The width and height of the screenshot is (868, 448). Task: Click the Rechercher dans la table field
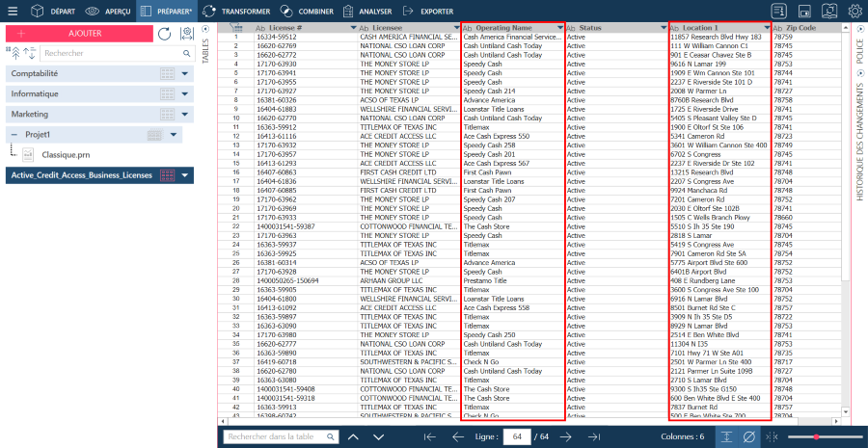click(281, 437)
